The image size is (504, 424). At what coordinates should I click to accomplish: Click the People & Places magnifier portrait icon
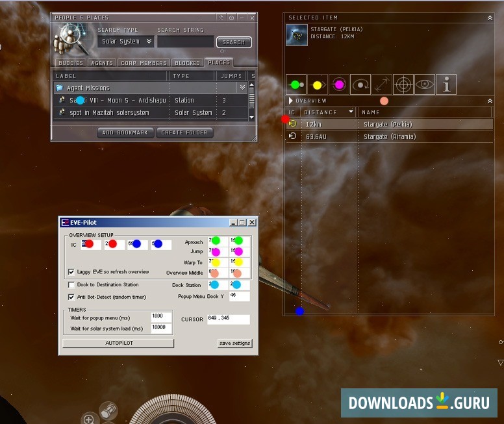pyautogui.click(x=73, y=40)
